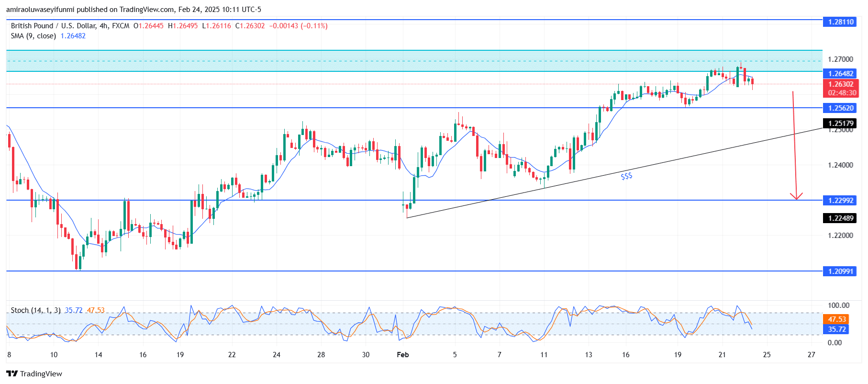This screenshot has height=384, width=868.
Task: Click the 1.25620 level price label
Action: pyautogui.click(x=841, y=108)
